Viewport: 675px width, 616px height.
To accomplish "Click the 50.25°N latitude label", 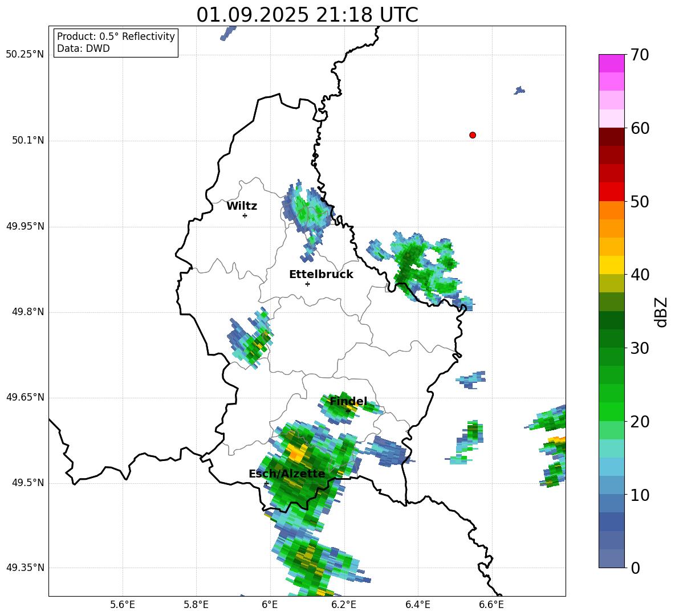I will pyautogui.click(x=25, y=55).
